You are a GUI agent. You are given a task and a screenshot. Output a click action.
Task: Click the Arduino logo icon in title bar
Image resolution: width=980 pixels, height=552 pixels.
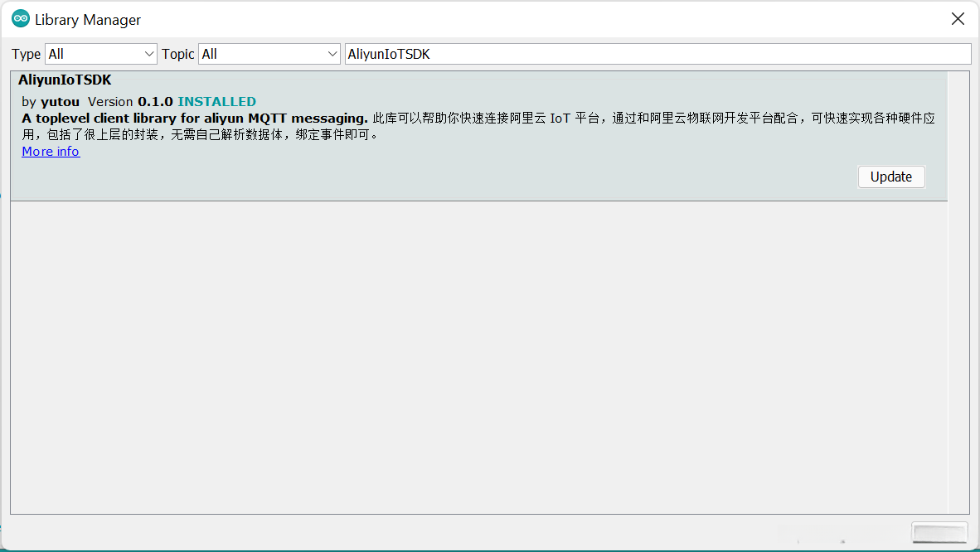(21, 19)
